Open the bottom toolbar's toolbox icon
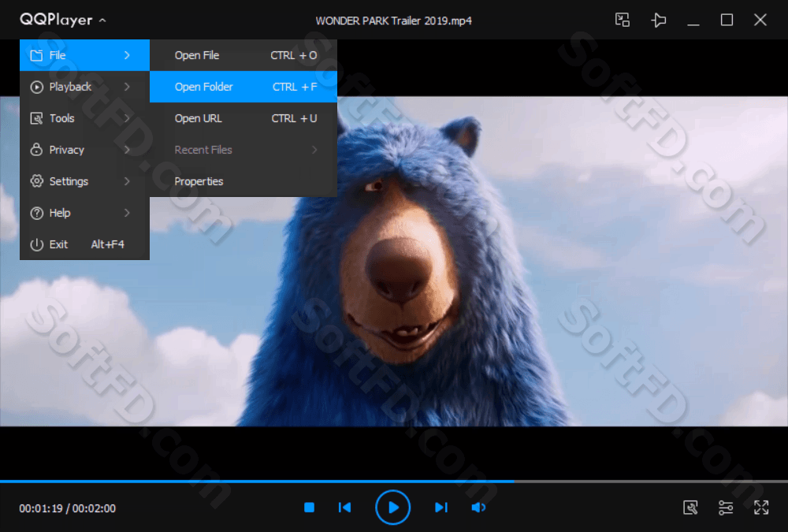The width and height of the screenshot is (788, 532). [x=690, y=508]
